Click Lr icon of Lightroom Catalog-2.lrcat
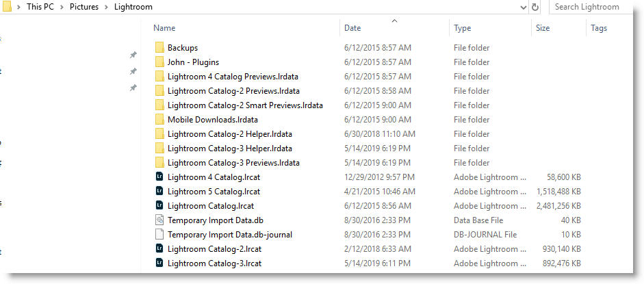Viewport: 644px width, 284px height. click(159, 248)
